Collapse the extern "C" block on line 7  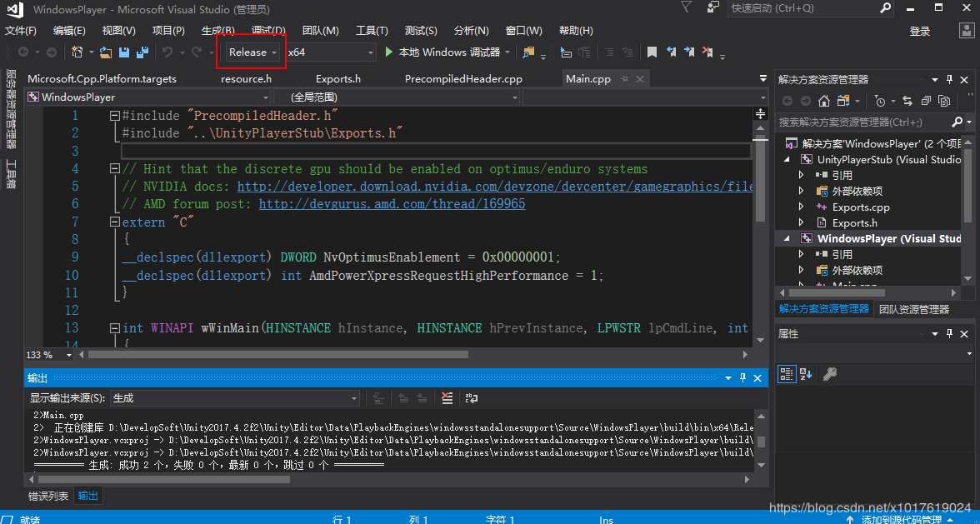point(114,222)
